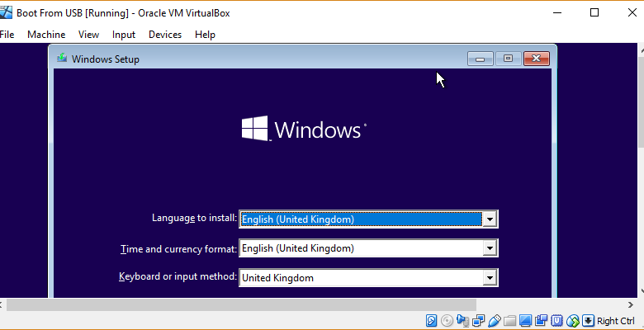Click the keyboard capture arrow icon
The image size is (644, 330).
[588, 321]
